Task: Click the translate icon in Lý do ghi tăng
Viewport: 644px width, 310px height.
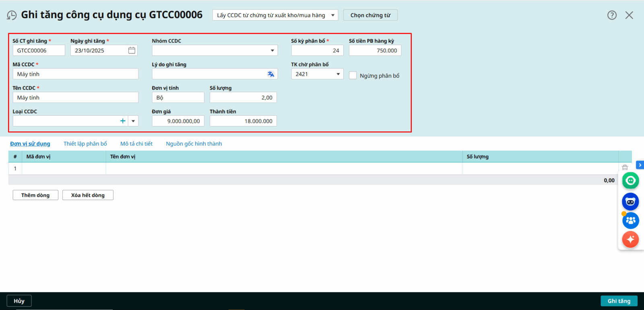Action: (x=271, y=74)
